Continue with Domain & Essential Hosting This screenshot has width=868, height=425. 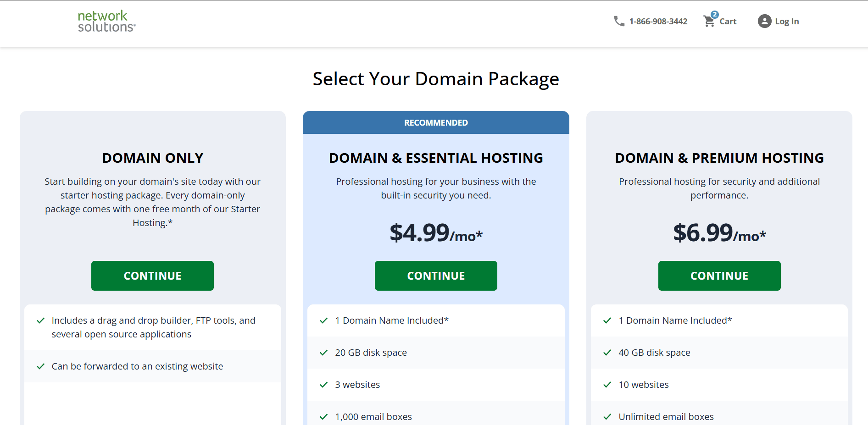pyautogui.click(x=435, y=276)
